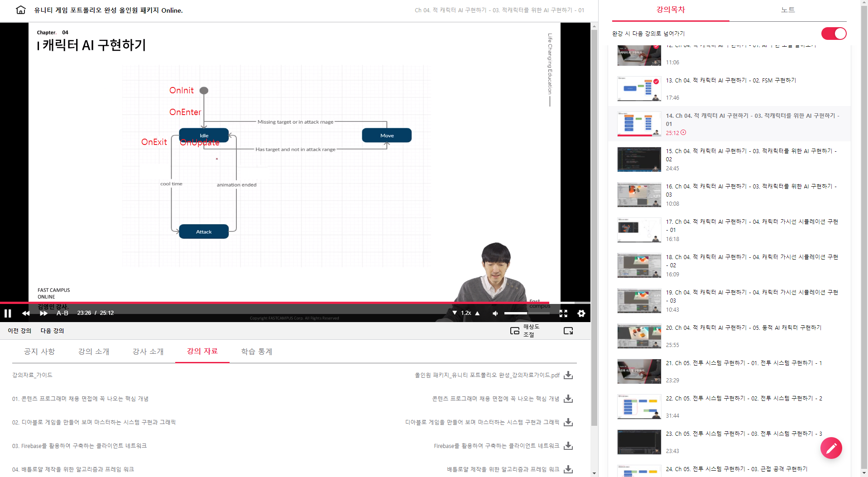
Task: Mute the video volume
Action: (x=495, y=313)
